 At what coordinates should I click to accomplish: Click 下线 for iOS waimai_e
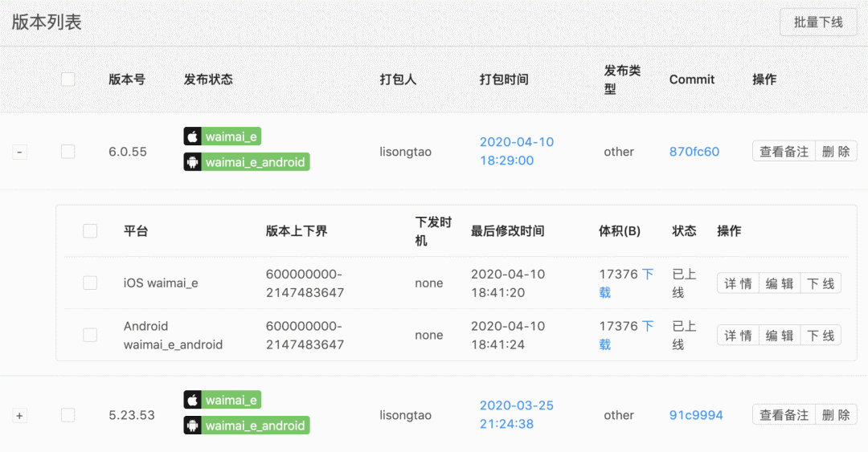tap(821, 283)
